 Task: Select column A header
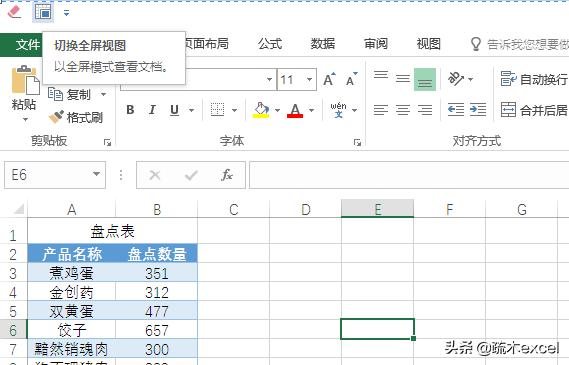[71, 209]
